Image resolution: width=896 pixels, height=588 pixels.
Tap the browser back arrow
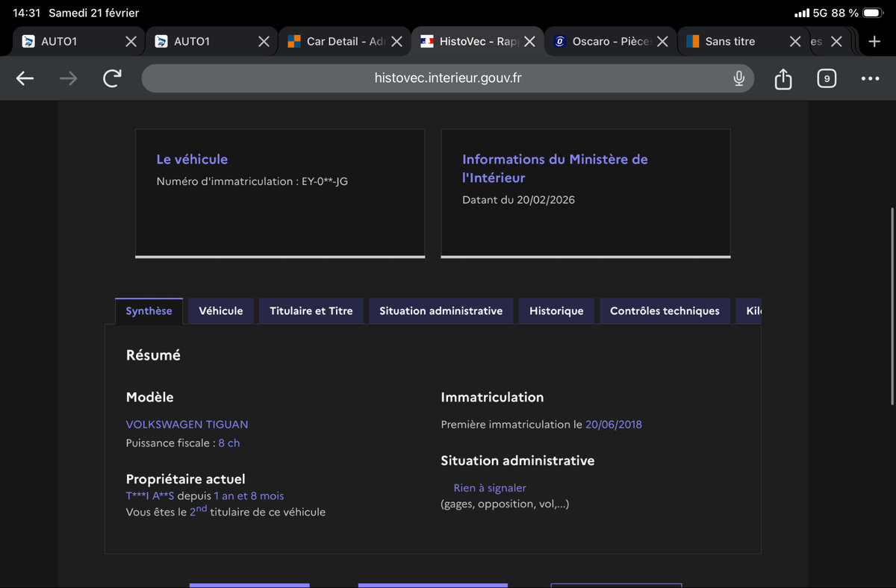tap(25, 78)
